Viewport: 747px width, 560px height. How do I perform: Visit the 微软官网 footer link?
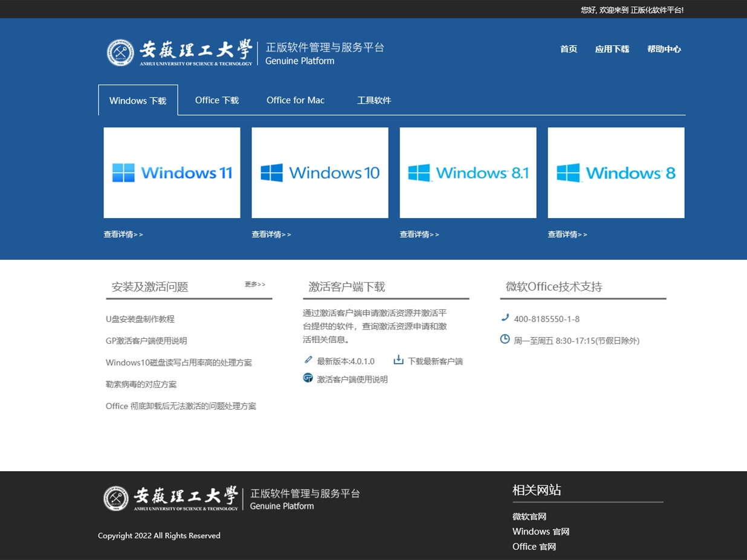(529, 517)
